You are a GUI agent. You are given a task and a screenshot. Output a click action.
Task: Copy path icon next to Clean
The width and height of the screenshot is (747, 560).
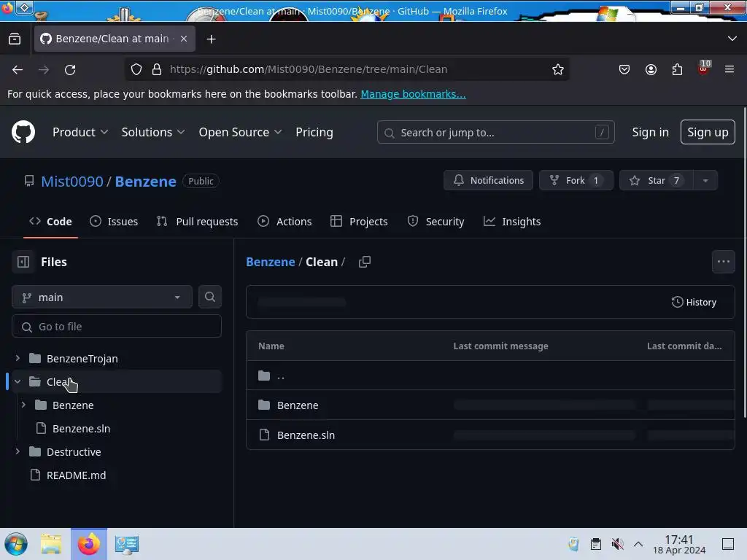coord(365,262)
